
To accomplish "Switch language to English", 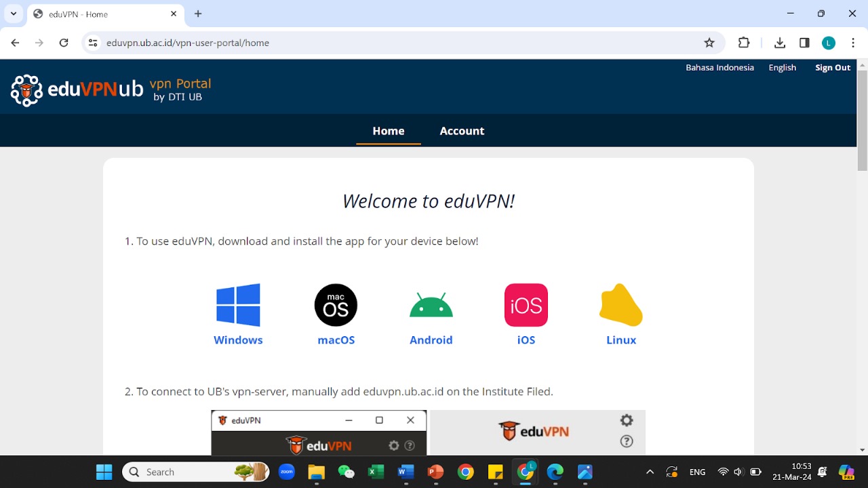I will [x=782, y=67].
